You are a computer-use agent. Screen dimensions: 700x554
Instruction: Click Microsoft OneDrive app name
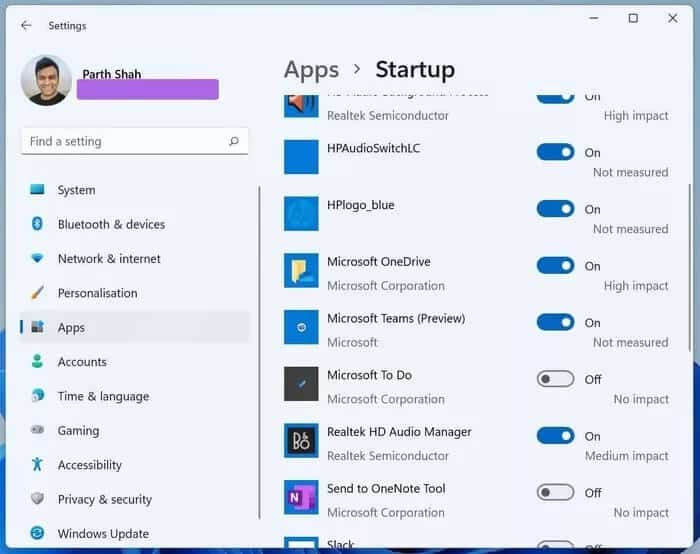[x=379, y=262]
